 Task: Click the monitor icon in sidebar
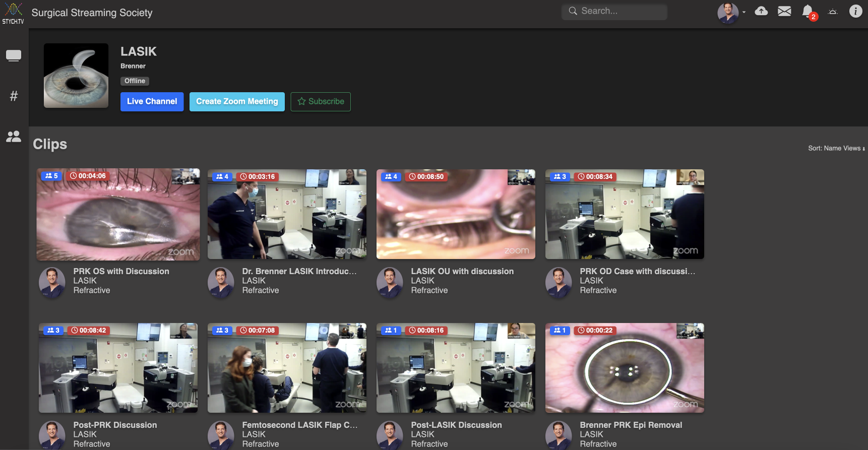(14, 55)
